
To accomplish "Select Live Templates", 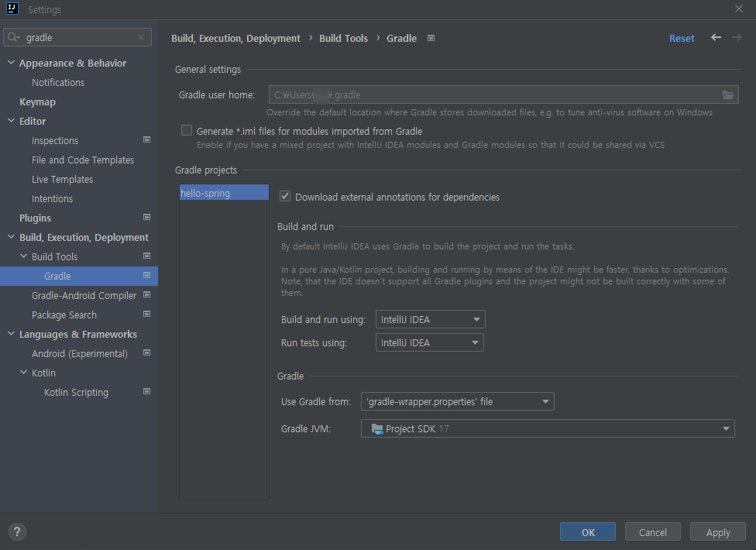I will pos(62,179).
